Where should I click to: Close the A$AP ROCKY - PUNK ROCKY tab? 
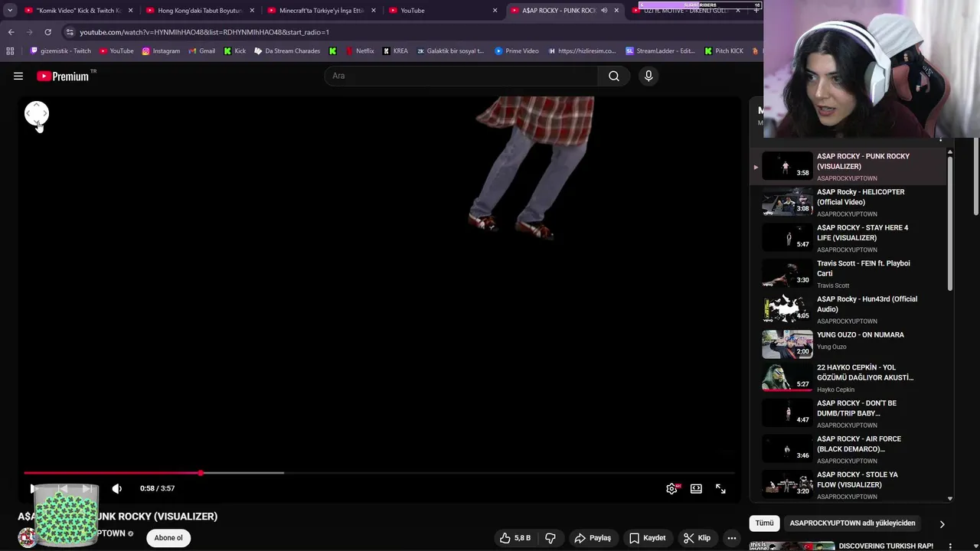616,11
